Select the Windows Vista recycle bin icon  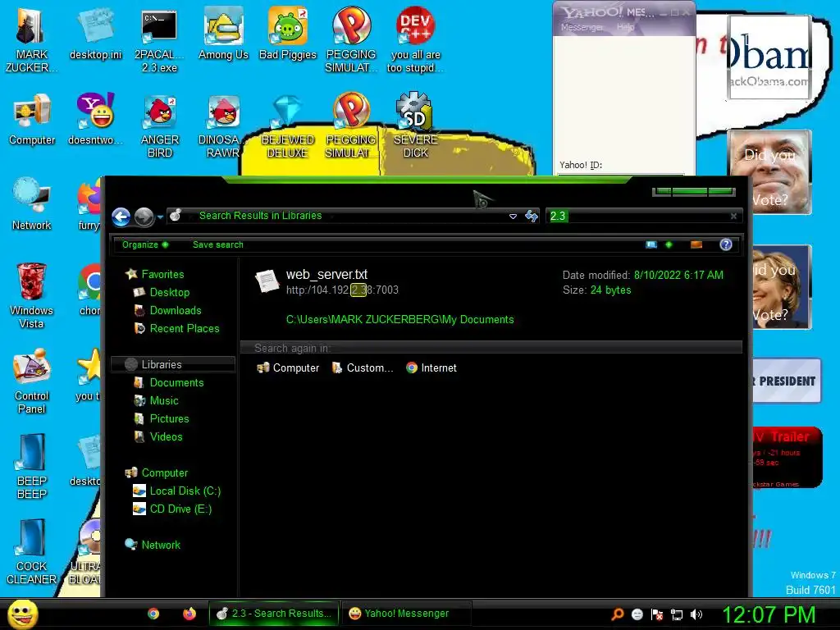32,295
